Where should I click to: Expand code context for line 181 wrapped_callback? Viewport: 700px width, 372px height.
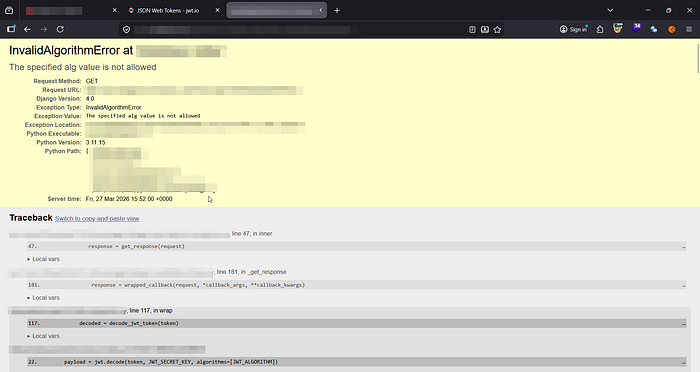(356, 284)
